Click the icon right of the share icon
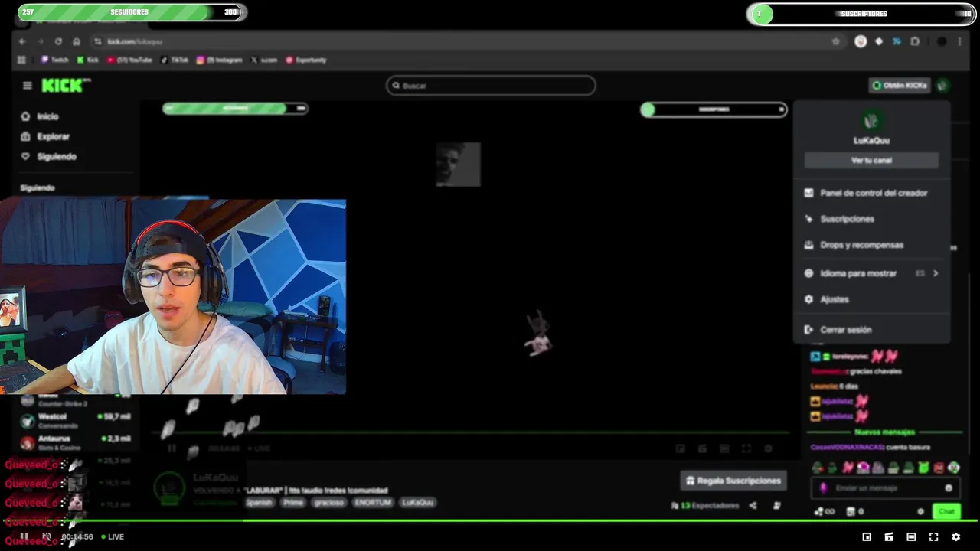Viewport: 980px width, 551px height. (x=776, y=505)
